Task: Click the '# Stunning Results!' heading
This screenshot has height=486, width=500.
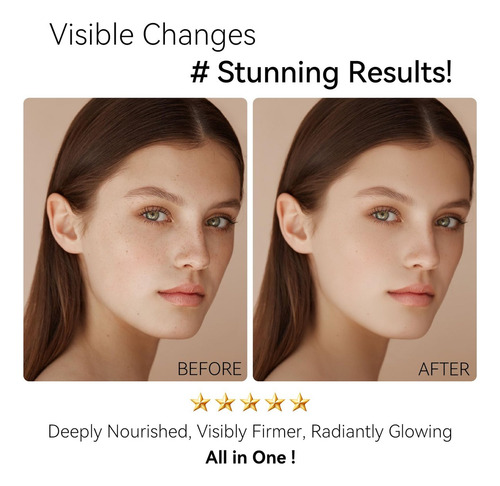Action: pos(321,73)
